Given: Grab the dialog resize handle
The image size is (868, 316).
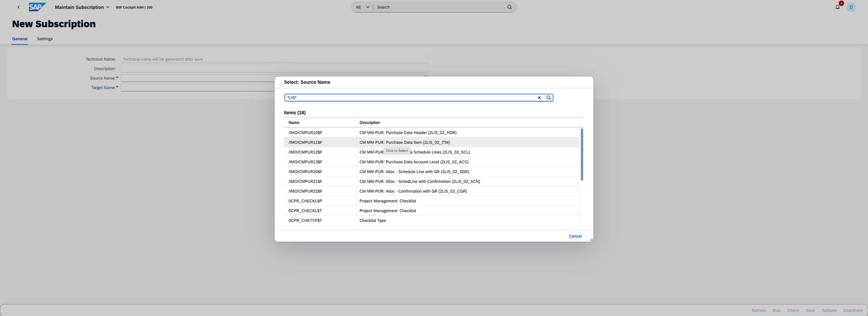Looking at the screenshot, I should [x=591, y=239].
